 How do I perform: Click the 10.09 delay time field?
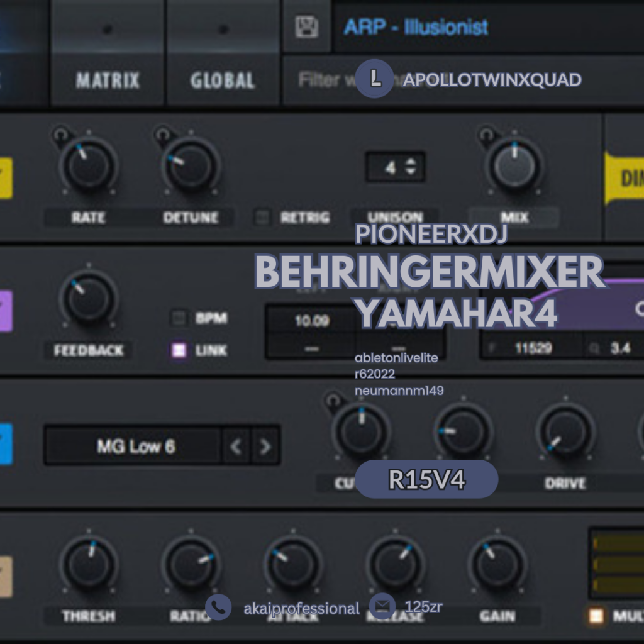pyautogui.click(x=312, y=320)
